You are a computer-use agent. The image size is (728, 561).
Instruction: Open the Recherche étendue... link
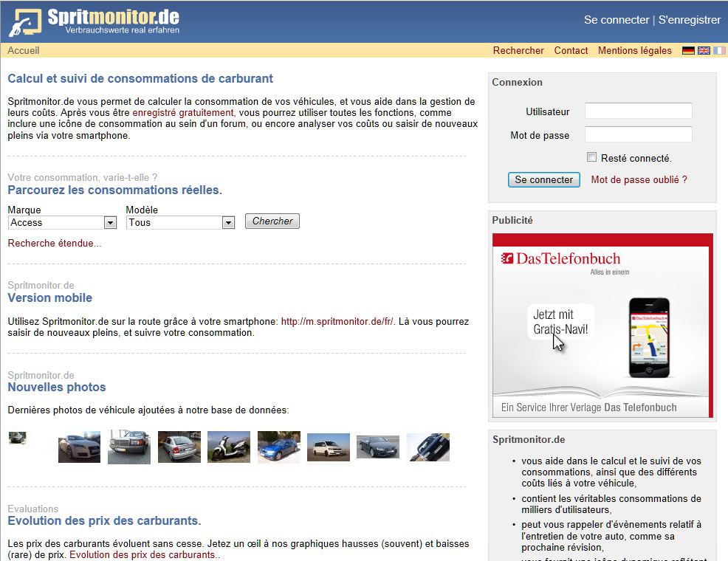tap(55, 243)
